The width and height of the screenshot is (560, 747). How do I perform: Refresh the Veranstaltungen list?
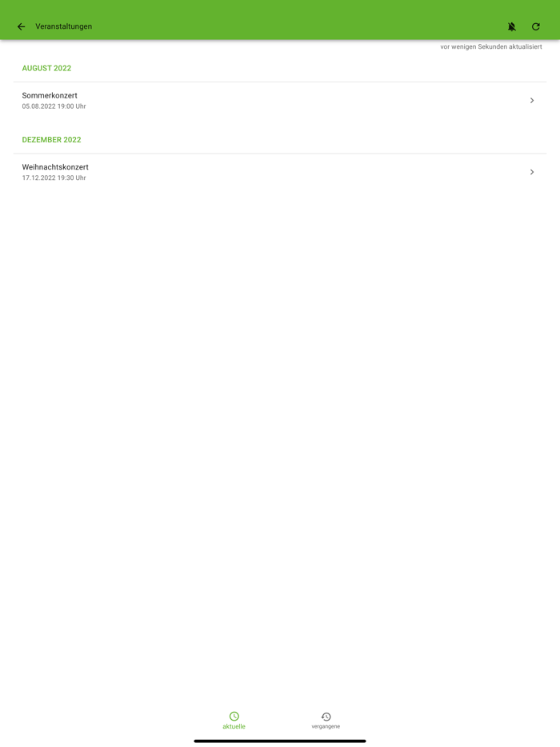536,26
